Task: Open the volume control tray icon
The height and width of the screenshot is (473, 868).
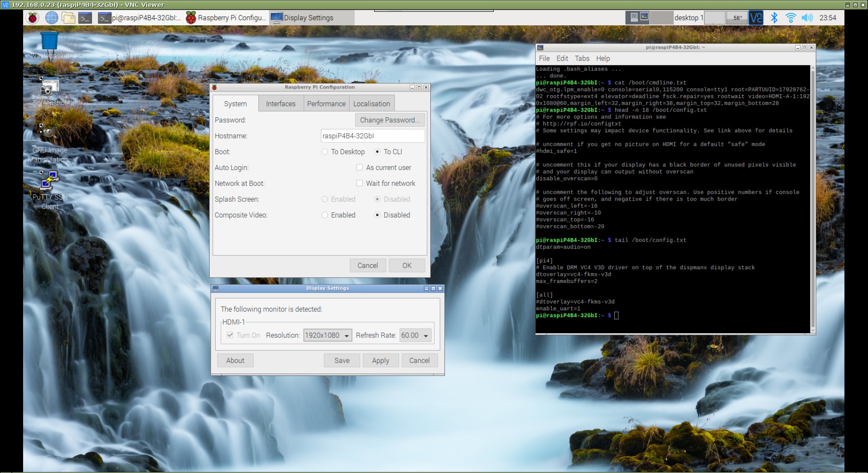Action: click(807, 18)
